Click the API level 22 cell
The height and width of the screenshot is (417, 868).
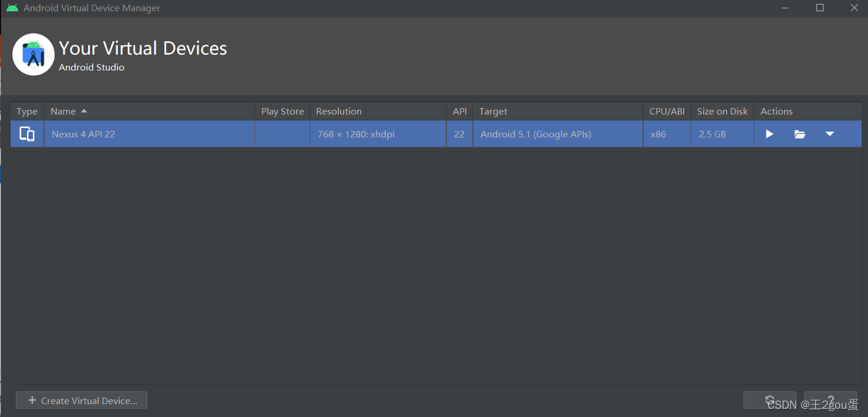[459, 134]
